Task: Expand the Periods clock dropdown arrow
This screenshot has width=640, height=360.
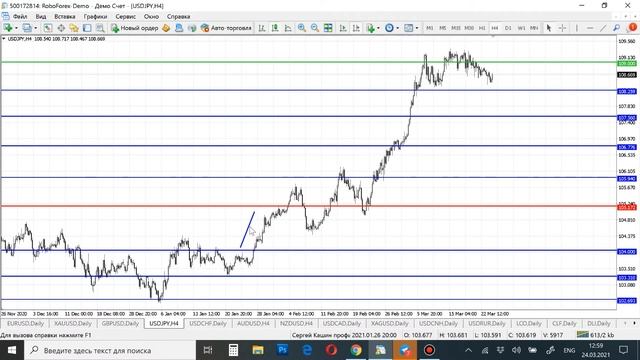Action: coord(398,28)
